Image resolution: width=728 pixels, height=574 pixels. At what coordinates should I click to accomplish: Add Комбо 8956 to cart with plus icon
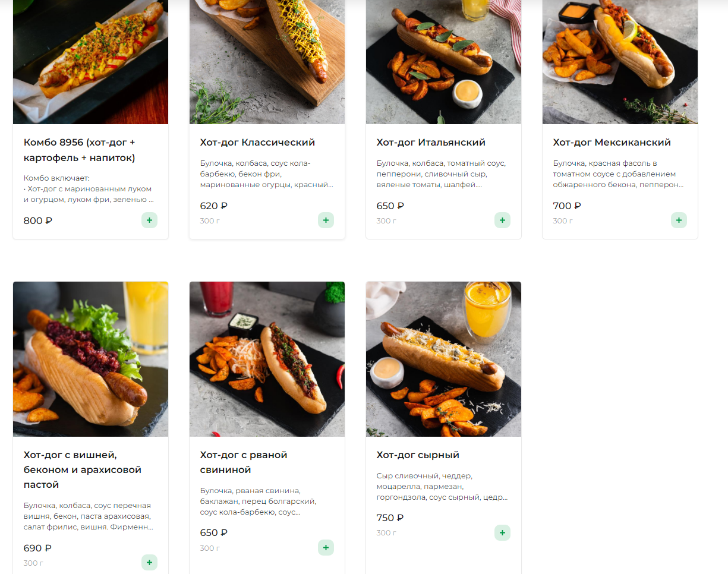click(x=149, y=220)
